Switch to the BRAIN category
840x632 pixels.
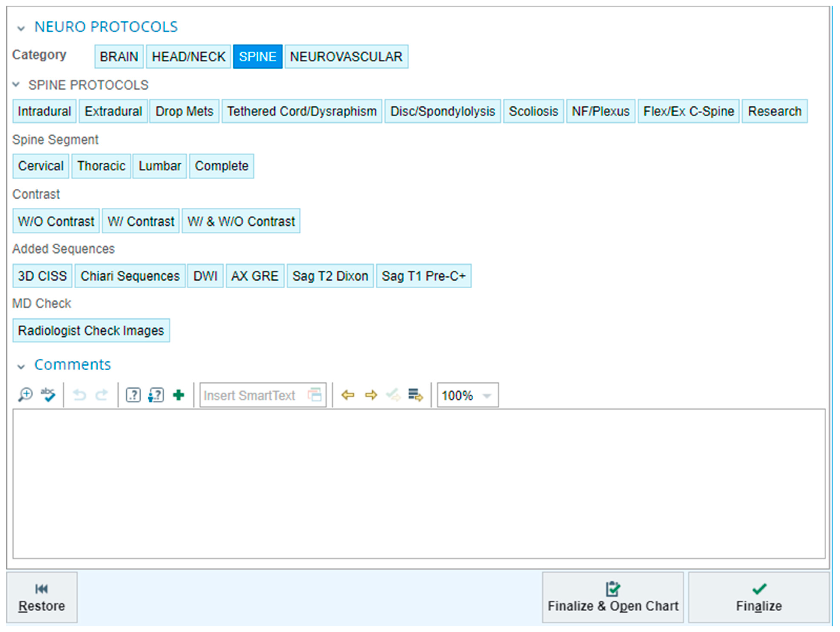point(119,57)
